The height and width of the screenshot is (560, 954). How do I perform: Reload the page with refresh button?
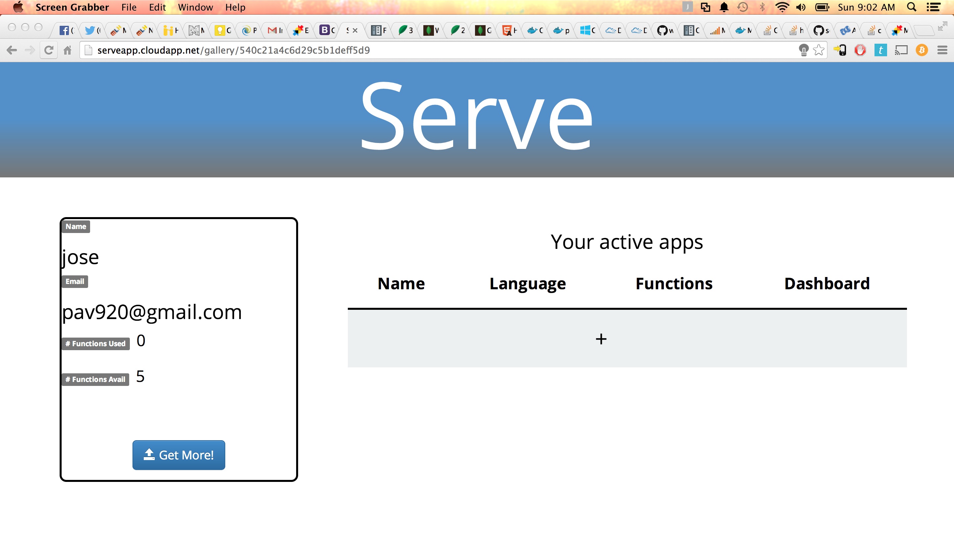(48, 50)
